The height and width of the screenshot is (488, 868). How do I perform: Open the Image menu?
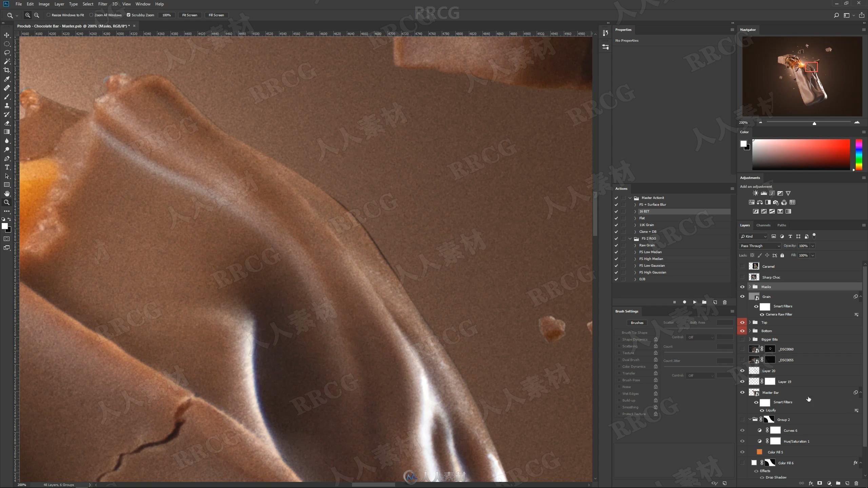(44, 4)
